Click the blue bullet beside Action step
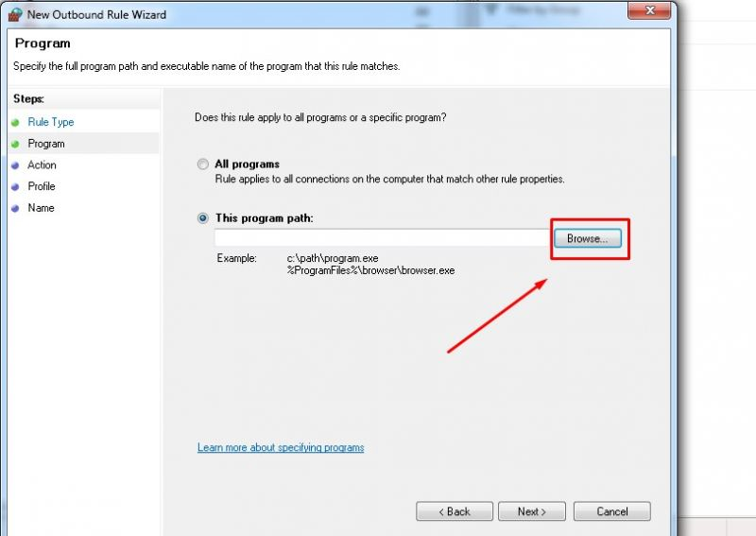Image resolution: width=756 pixels, height=536 pixels. (x=15, y=165)
